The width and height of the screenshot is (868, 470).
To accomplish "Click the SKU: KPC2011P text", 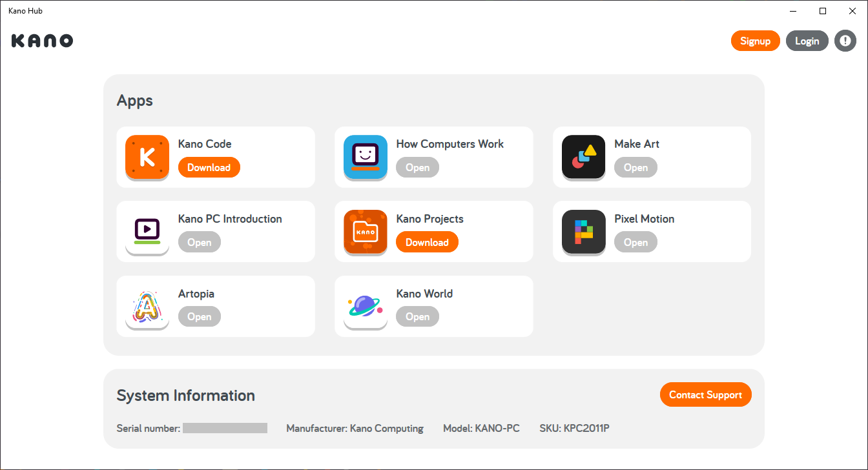I will (575, 428).
